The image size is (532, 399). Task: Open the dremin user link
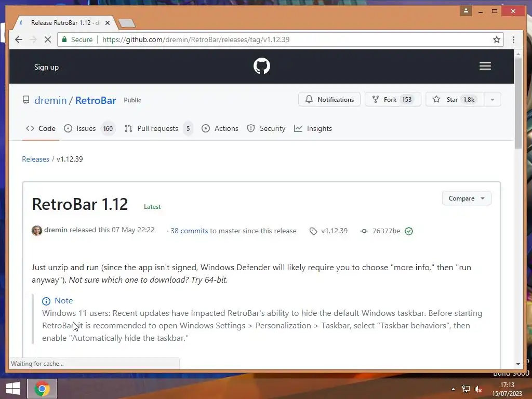coord(50,100)
